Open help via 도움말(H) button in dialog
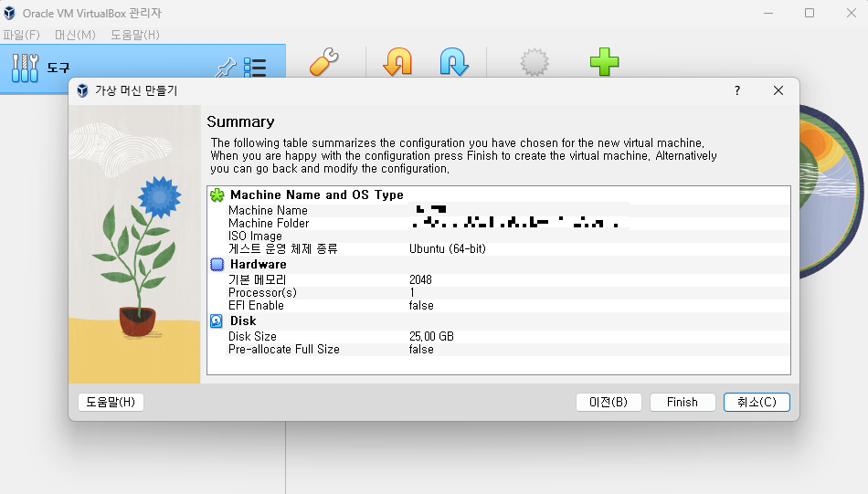The image size is (868, 494). [x=111, y=402]
